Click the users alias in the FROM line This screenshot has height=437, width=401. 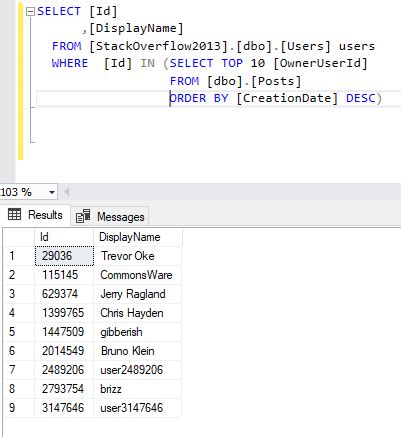357,46
